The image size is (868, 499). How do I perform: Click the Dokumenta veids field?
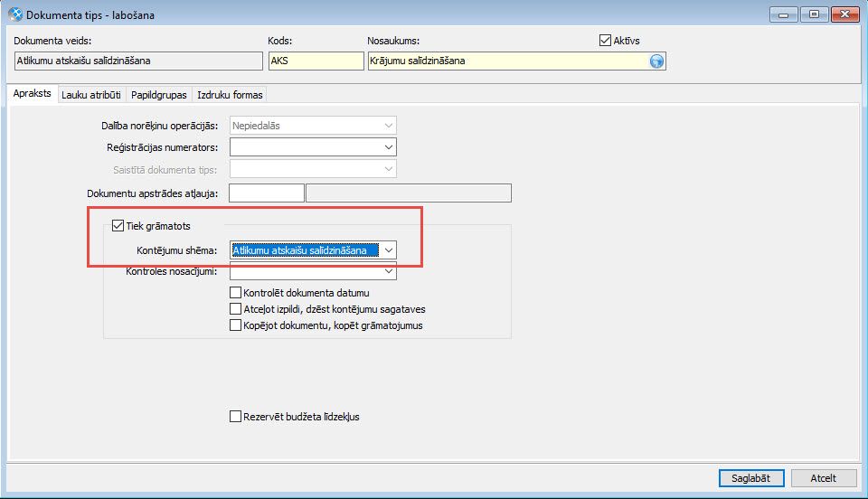tap(138, 61)
